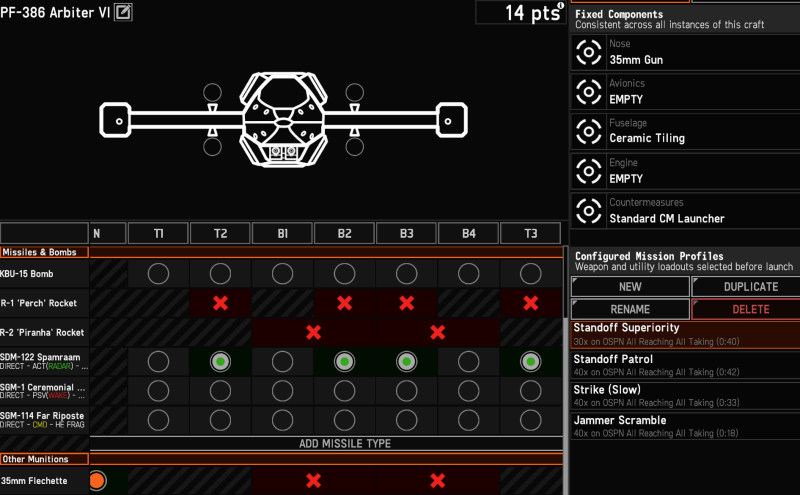Select SGM-114 Far Riposte on hardpoint T1

click(x=158, y=420)
